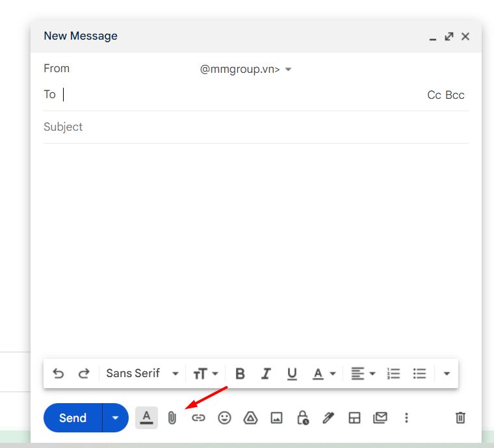Open the emoji picker
The width and height of the screenshot is (494, 448).
click(x=224, y=417)
